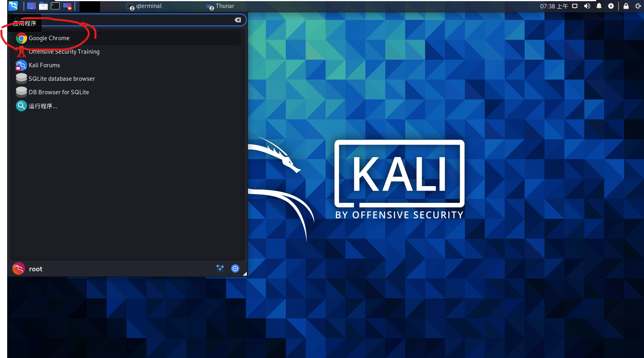Screen dimensions: 644x358
Task: Open Offensive Security Training entry
Action: pos(127,52)
